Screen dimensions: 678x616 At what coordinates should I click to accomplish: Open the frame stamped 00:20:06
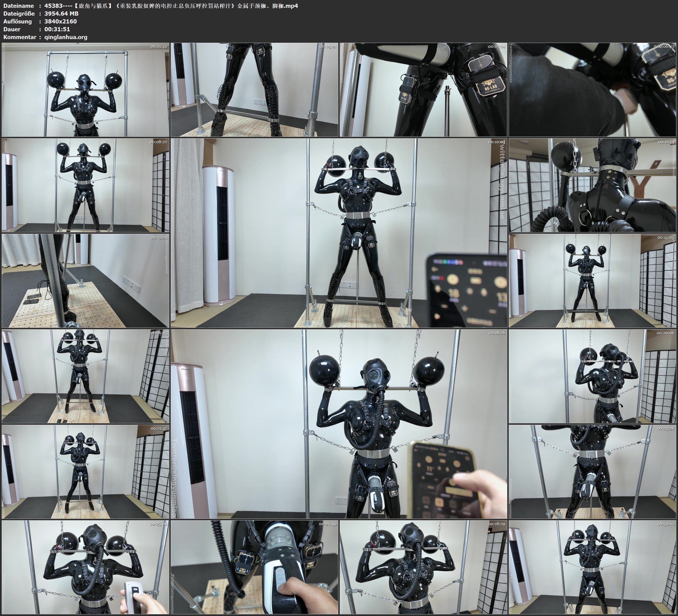pos(593,376)
